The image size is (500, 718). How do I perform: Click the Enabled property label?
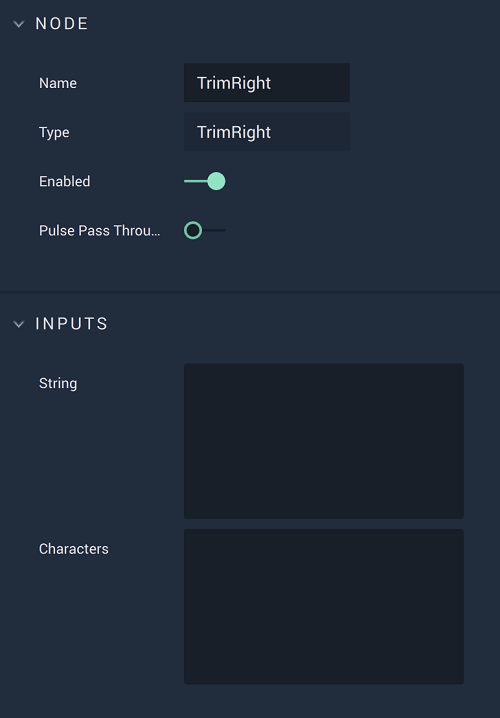point(65,181)
